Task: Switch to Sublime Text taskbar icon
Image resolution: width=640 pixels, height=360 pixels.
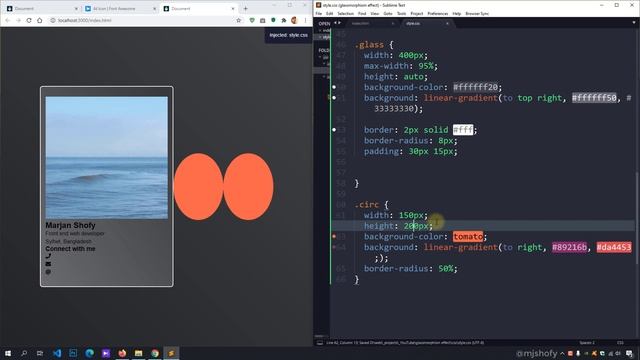Action: click(x=171, y=353)
